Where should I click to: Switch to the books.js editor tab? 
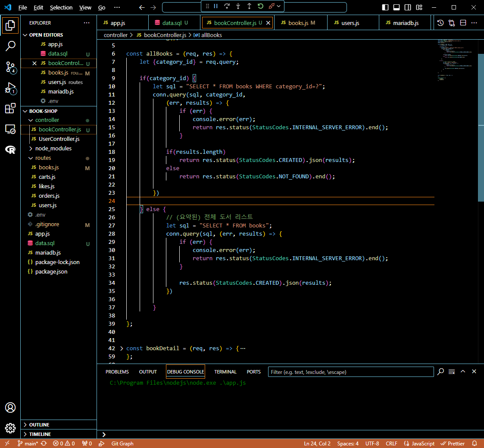point(301,23)
